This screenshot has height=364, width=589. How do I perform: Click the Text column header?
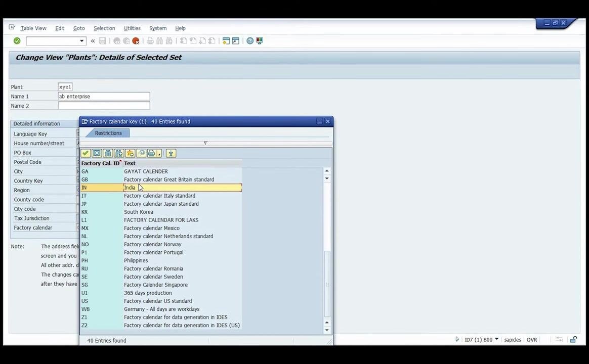coord(183,163)
